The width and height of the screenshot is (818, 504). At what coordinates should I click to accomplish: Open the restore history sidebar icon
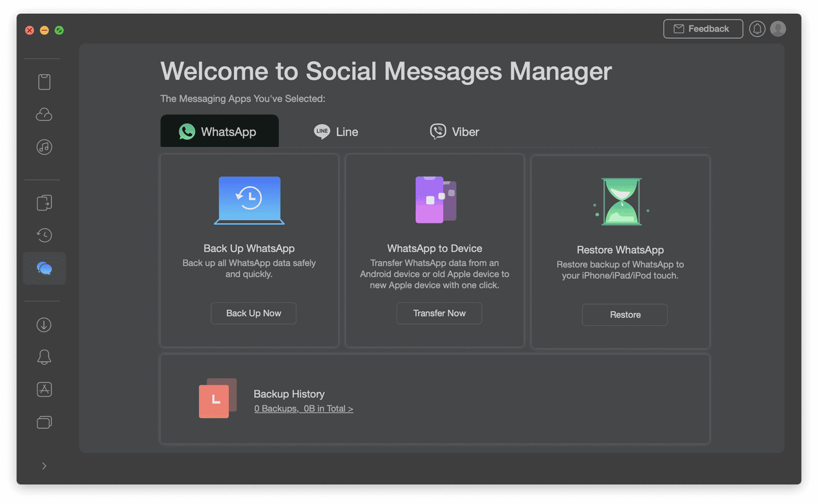click(x=44, y=235)
